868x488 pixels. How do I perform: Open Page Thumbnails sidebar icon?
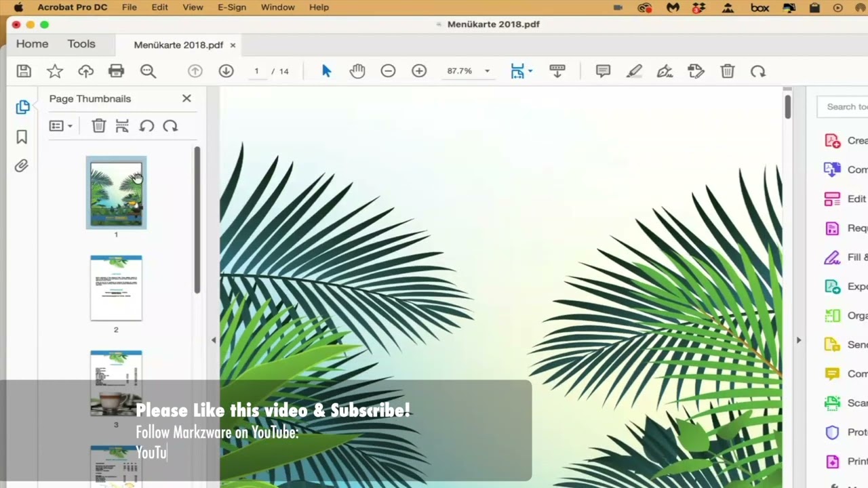click(x=22, y=107)
